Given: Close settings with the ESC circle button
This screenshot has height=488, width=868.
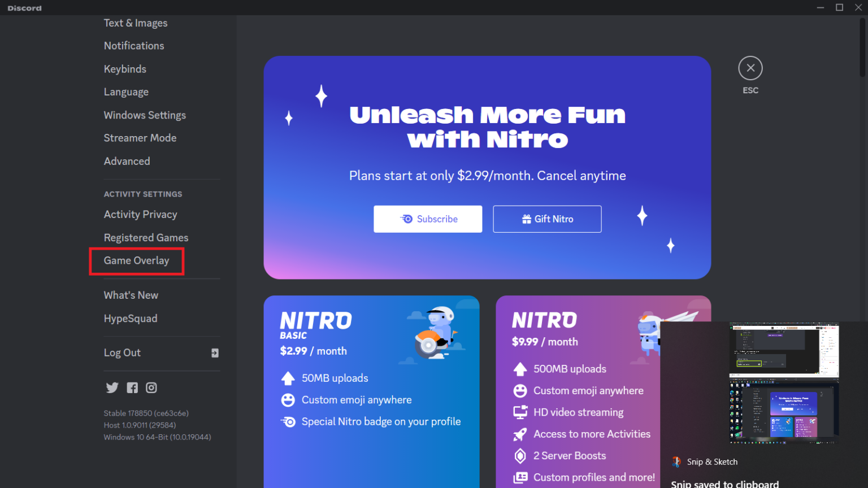Looking at the screenshot, I should pyautogui.click(x=750, y=68).
